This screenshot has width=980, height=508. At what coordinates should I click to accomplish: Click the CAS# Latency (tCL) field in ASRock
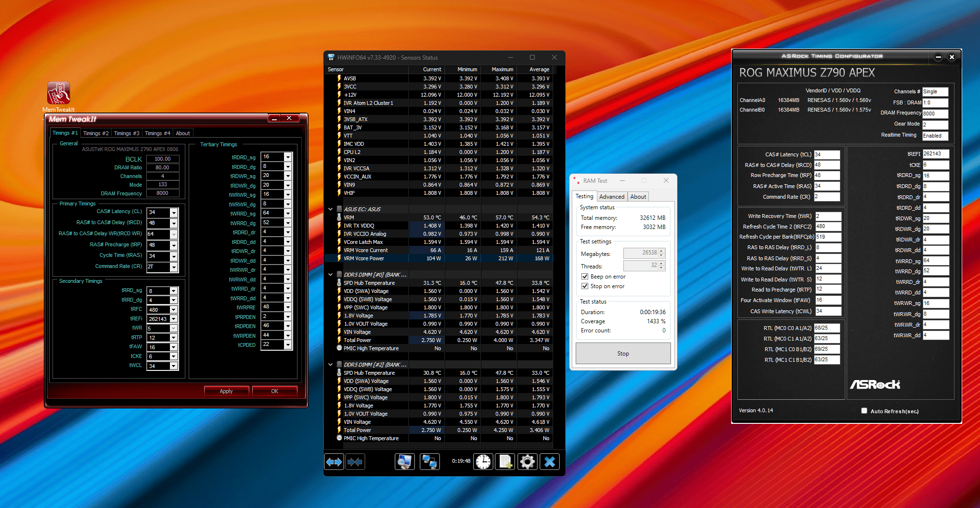(x=827, y=154)
